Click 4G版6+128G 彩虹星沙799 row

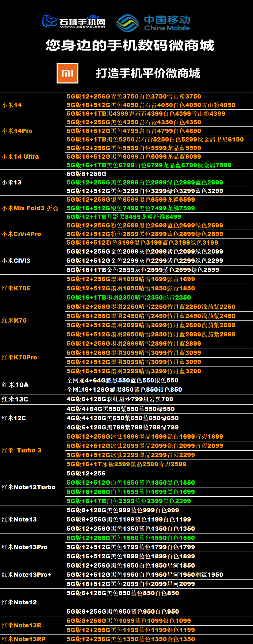pyautogui.click(x=159, y=399)
